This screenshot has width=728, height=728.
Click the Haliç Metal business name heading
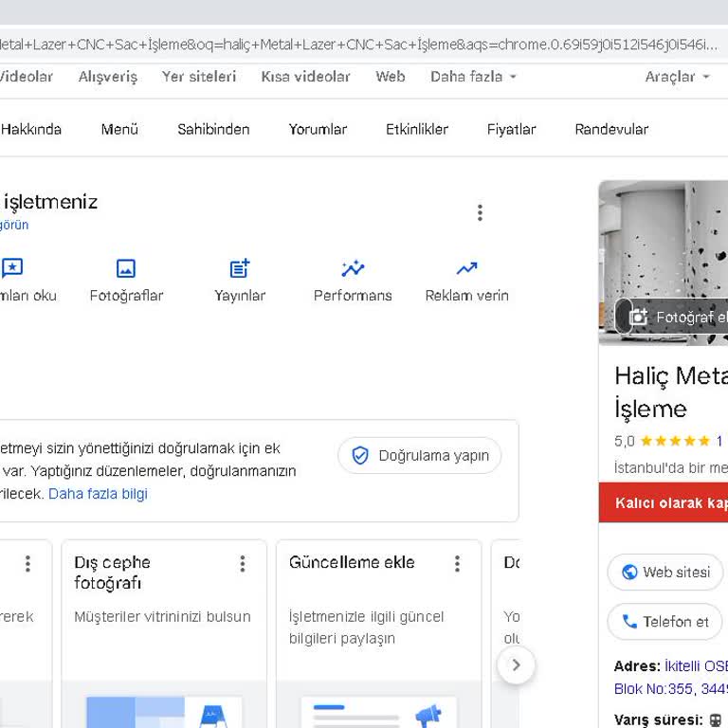(671, 392)
